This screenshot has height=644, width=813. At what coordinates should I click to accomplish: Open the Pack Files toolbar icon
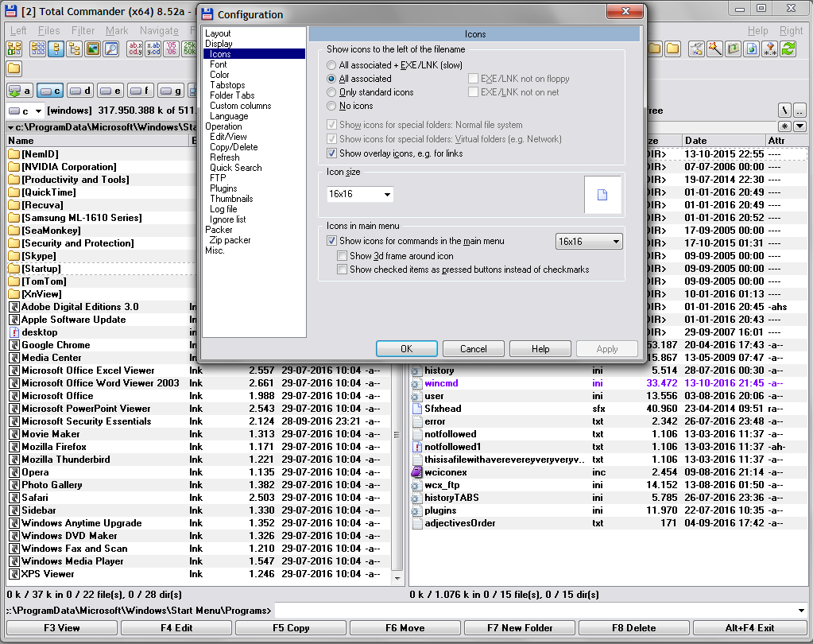point(732,49)
